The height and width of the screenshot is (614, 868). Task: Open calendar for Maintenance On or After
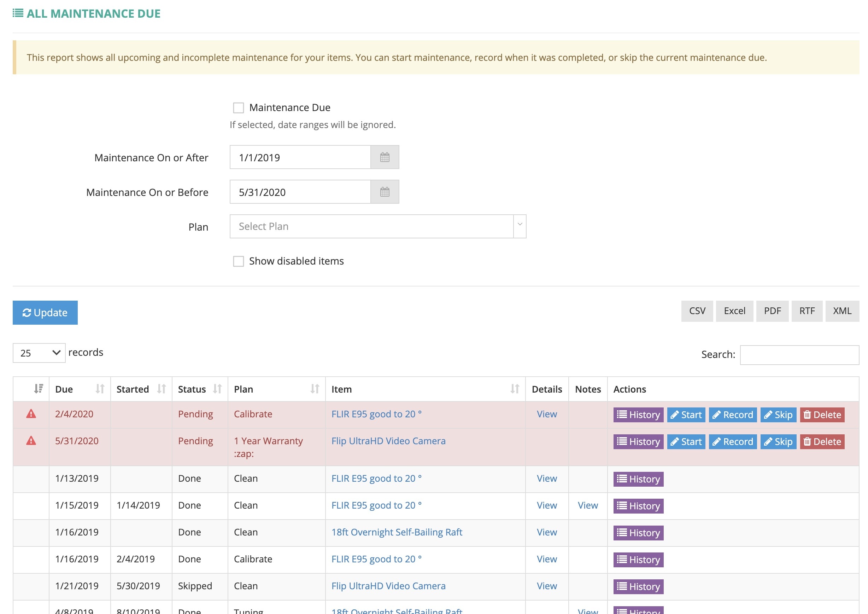click(x=385, y=157)
